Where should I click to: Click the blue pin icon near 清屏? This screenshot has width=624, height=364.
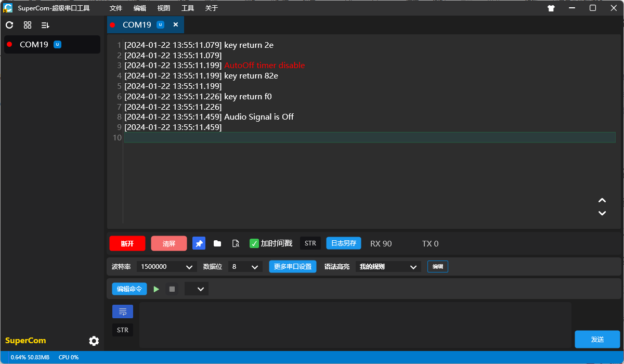pyautogui.click(x=199, y=243)
